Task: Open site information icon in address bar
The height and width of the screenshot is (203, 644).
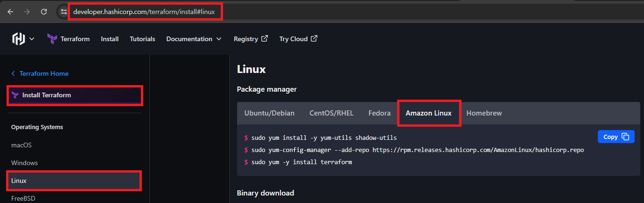Action: (64, 12)
